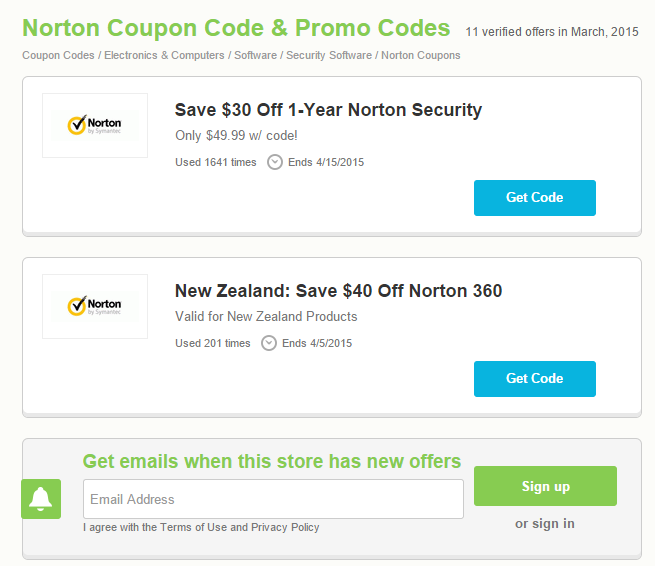Viewport: 655px width, 566px height.
Task: Focus the Email Address input field
Action: coord(273,499)
